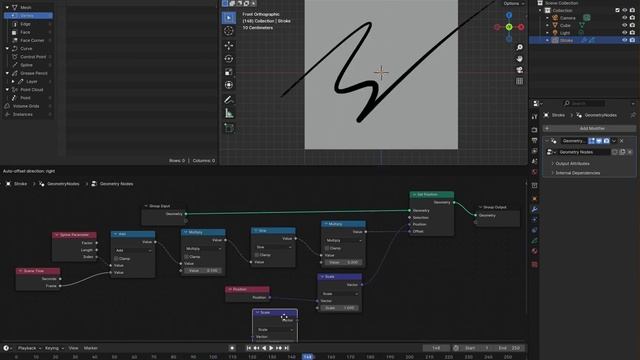Pin the properties context with pin icon
This screenshot has height=360, width=640.
tap(633, 116)
